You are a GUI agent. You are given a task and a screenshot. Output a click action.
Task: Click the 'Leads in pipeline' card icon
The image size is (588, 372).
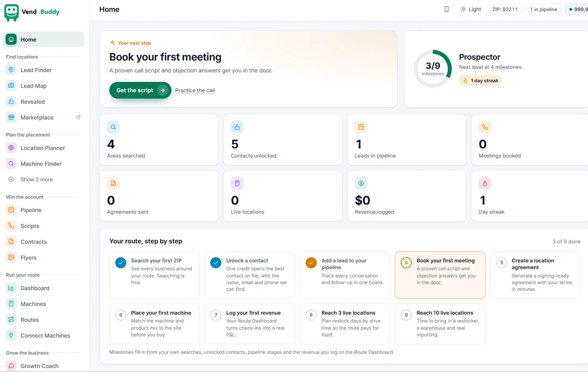(x=361, y=127)
